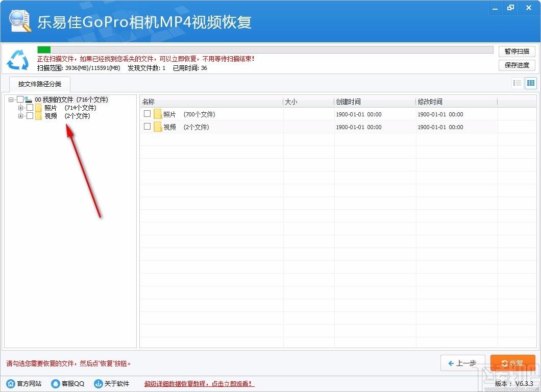Image resolution: width=541 pixels, height=392 pixels.
Task: Click the 关于软件 icon
Action: point(99,384)
